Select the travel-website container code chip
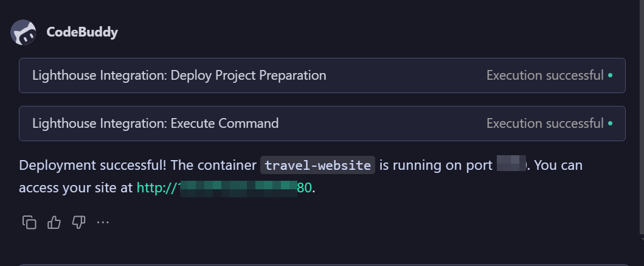This screenshot has width=644, height=266. [x=317, y=165]
